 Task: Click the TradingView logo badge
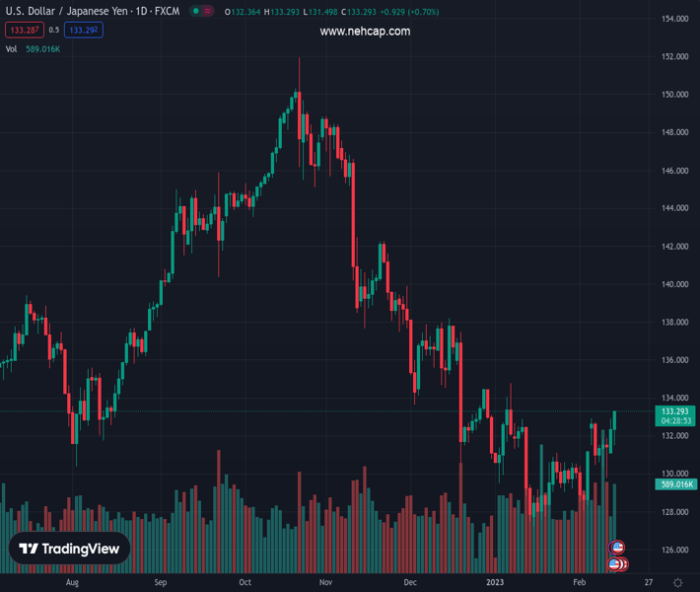tap(69, 550)
